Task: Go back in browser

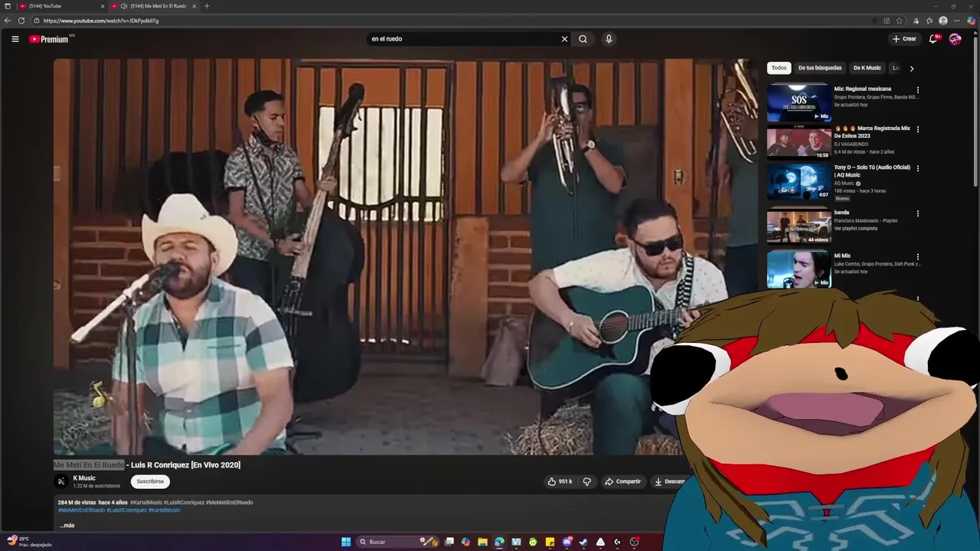Action: coord(8,21)
